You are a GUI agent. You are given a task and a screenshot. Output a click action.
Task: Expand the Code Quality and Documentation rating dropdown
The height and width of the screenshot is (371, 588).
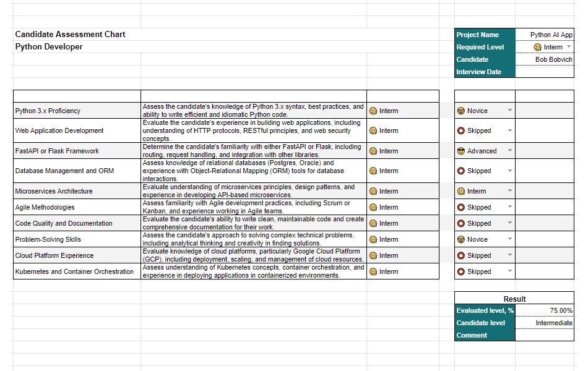(x=510, y=223)
